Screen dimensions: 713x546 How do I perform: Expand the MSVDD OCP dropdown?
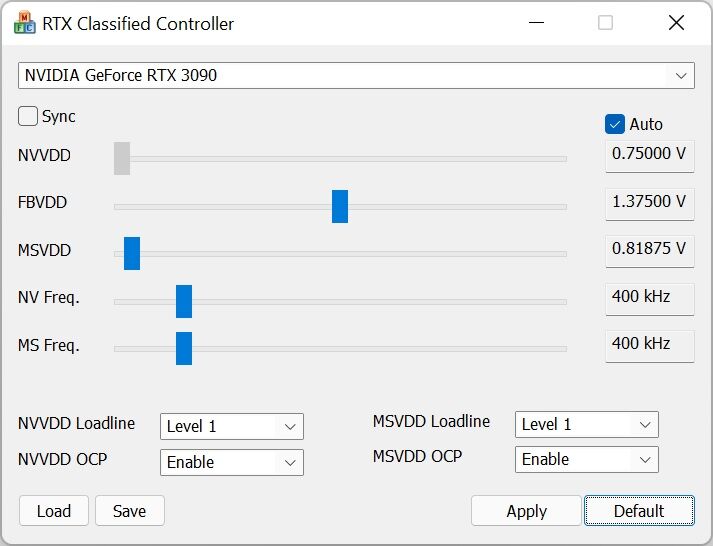(587, 460)
